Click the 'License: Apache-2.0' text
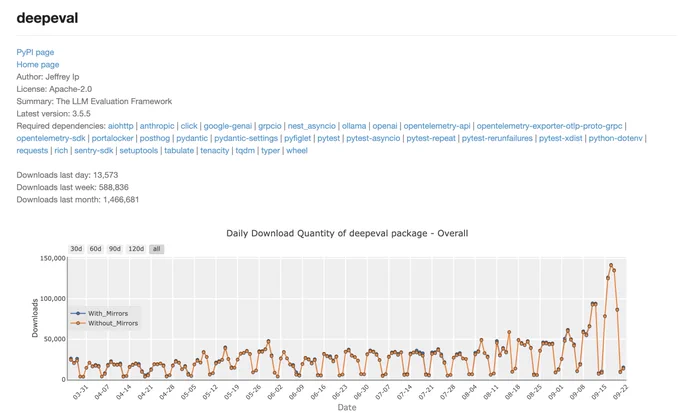The image size is (680, 418). pos(54,89)
